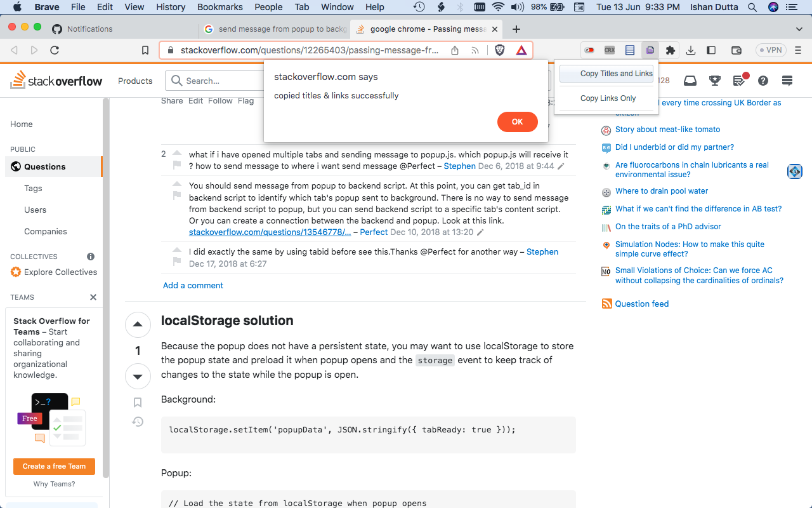This screenshot has width=812, height=508.
Task: Click the RSS feed icon in the address bar
Action: (x=475, y=50)
